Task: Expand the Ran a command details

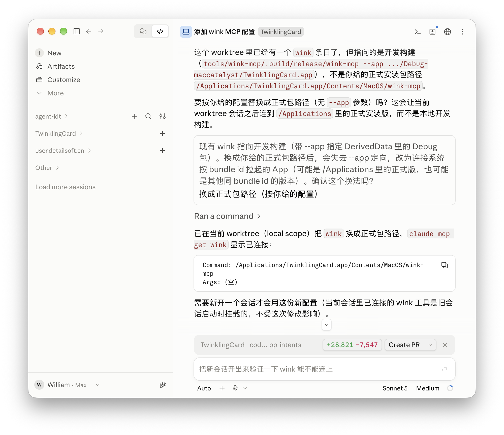Action: [227, 216]
